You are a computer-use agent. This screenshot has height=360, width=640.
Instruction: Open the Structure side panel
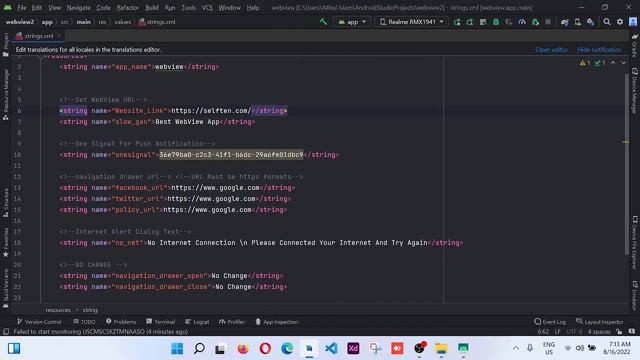tap(6, 202)
